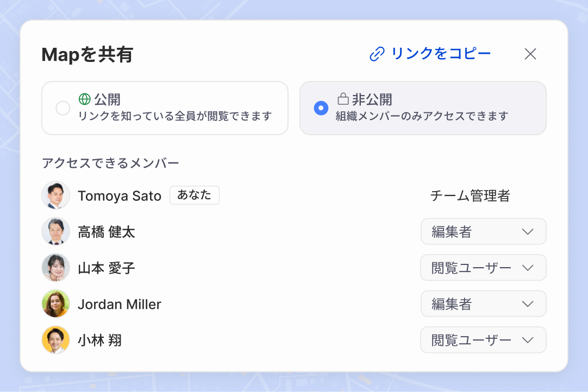Click the lock icon next to 非公開
The height and width of the screenshot is (392, 588).
click(345, 100)
